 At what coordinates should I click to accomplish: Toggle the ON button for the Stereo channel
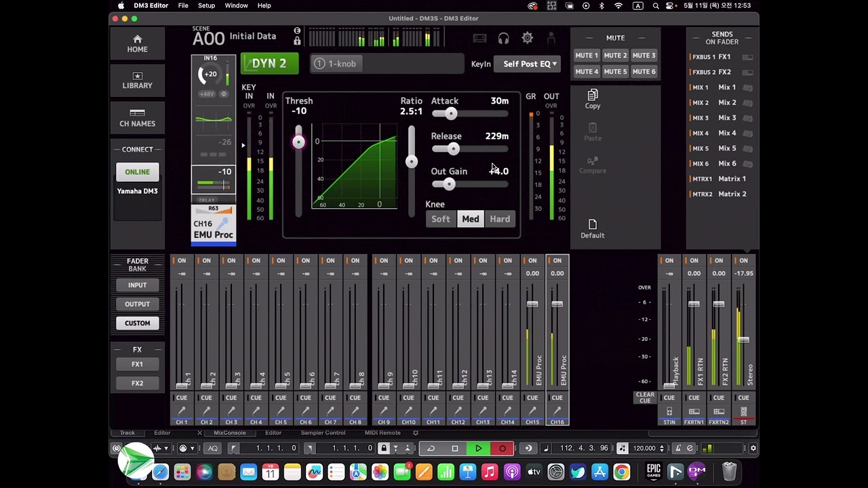point(744,260)
